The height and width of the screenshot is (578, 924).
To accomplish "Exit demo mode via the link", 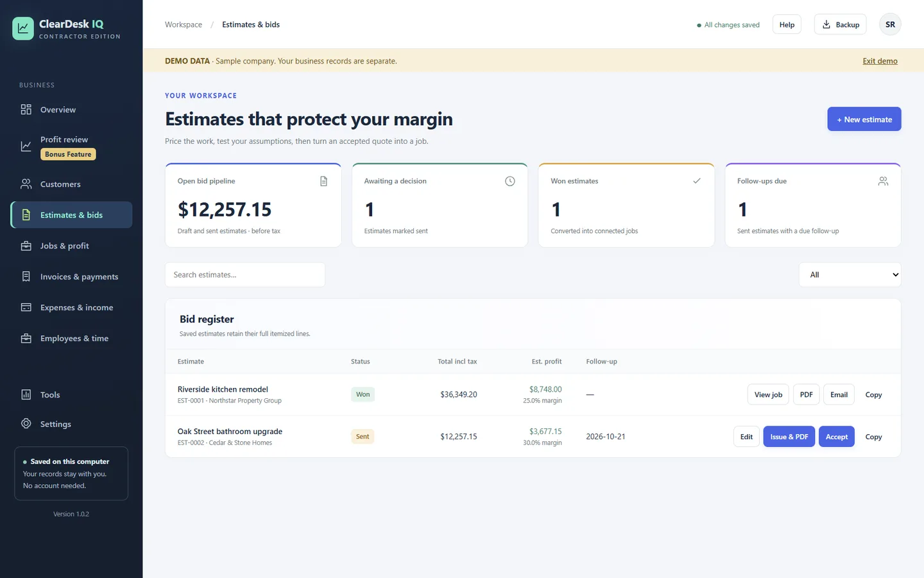I will pos(880,61).
